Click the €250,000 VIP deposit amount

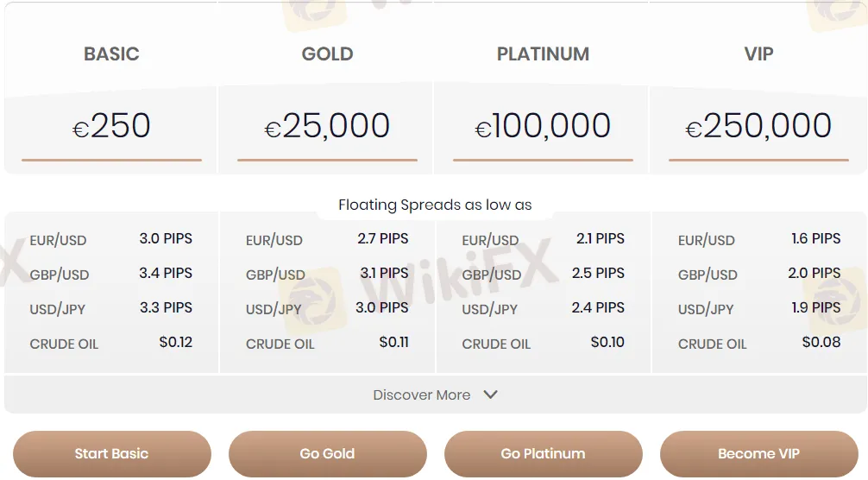tap(759, 126)
